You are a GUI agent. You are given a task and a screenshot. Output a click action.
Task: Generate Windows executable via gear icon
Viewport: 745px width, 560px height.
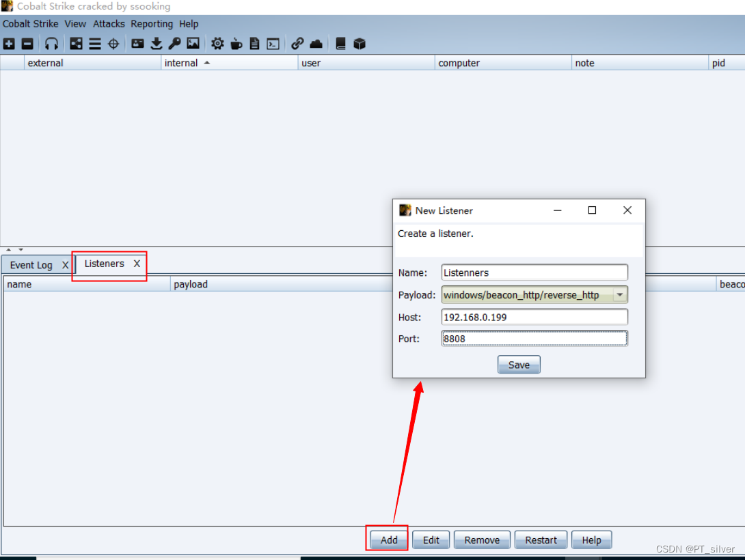tap(217, 44)
